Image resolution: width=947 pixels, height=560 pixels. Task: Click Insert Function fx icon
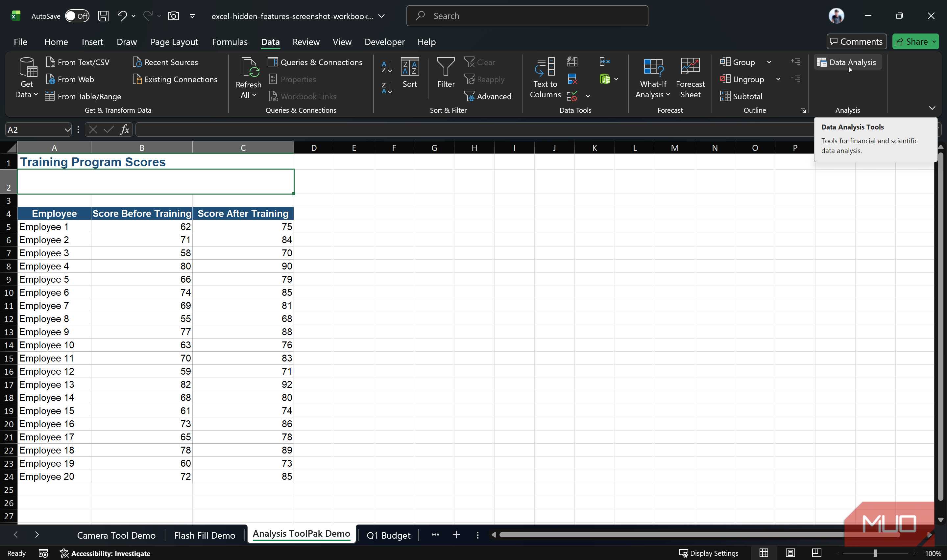coord(125,130)
